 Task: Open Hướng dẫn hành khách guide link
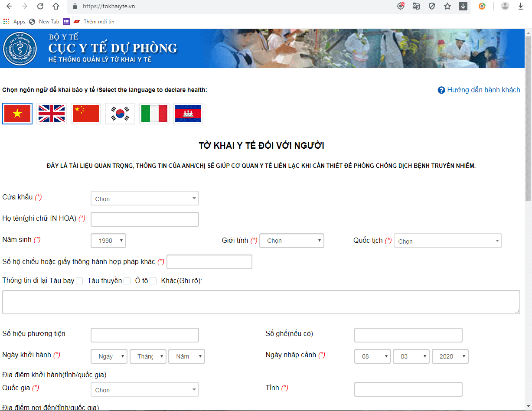(x=479, y=90)
